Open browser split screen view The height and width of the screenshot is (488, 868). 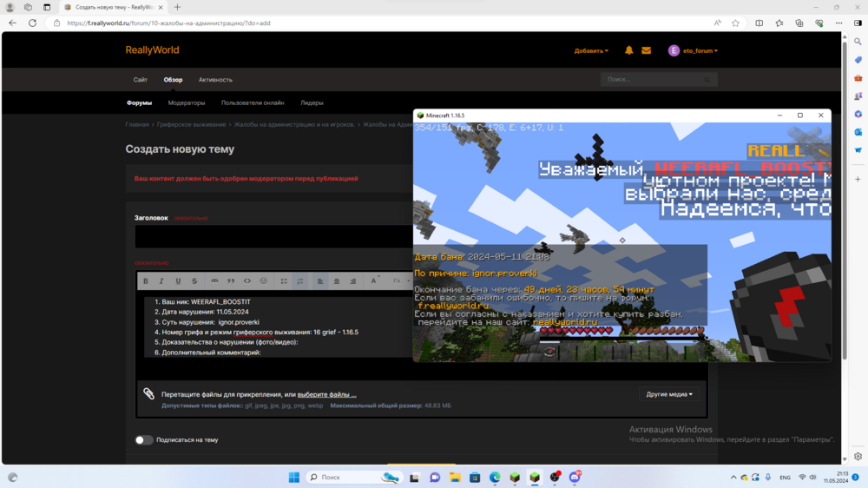(x=759, y=23)
